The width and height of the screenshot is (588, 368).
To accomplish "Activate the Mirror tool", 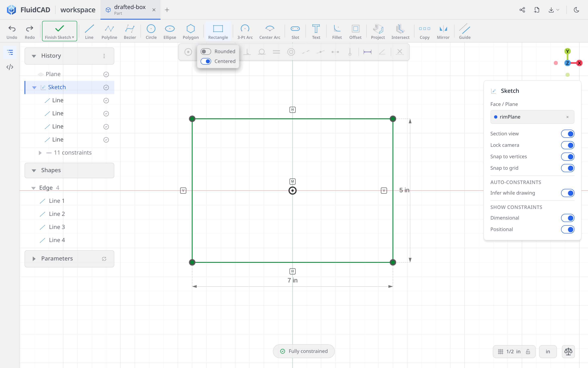I will pos(443,31).
